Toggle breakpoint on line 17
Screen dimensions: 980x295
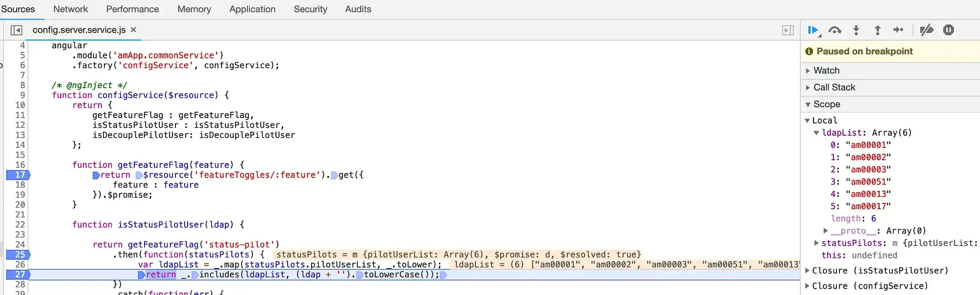[x=18, y=175]
